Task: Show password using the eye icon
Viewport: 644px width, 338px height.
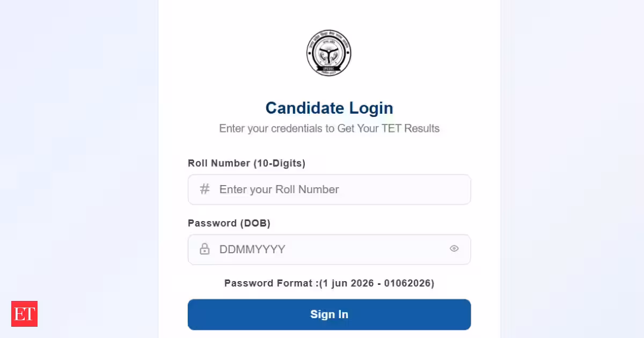Action: pos(454,248)
